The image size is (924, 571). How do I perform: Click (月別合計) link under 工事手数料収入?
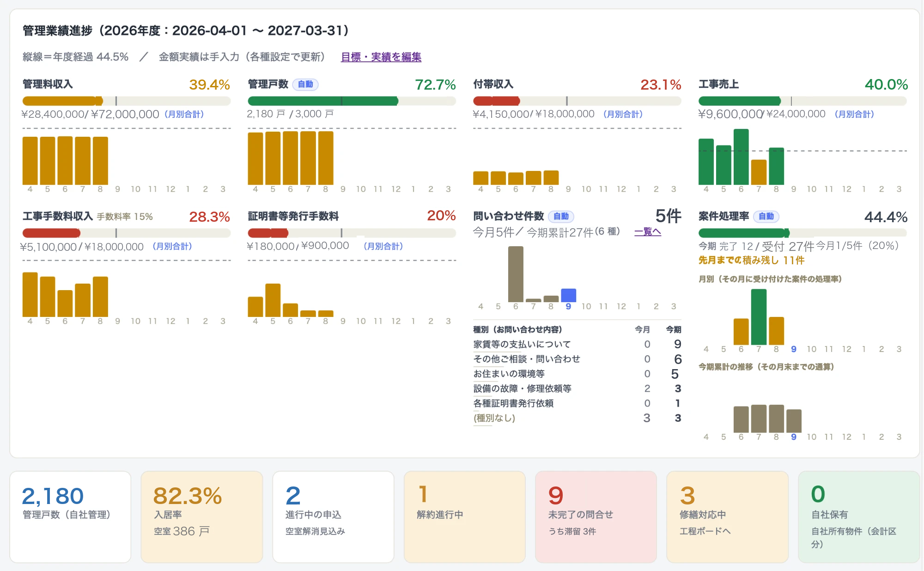coord(172,246)
